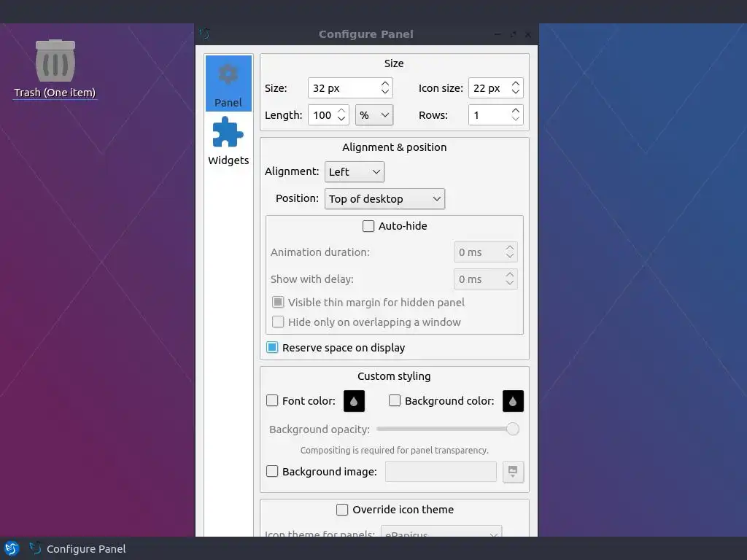747x560 pixels.
Task: Close the Configure Panel window
Action: (528, 34)
